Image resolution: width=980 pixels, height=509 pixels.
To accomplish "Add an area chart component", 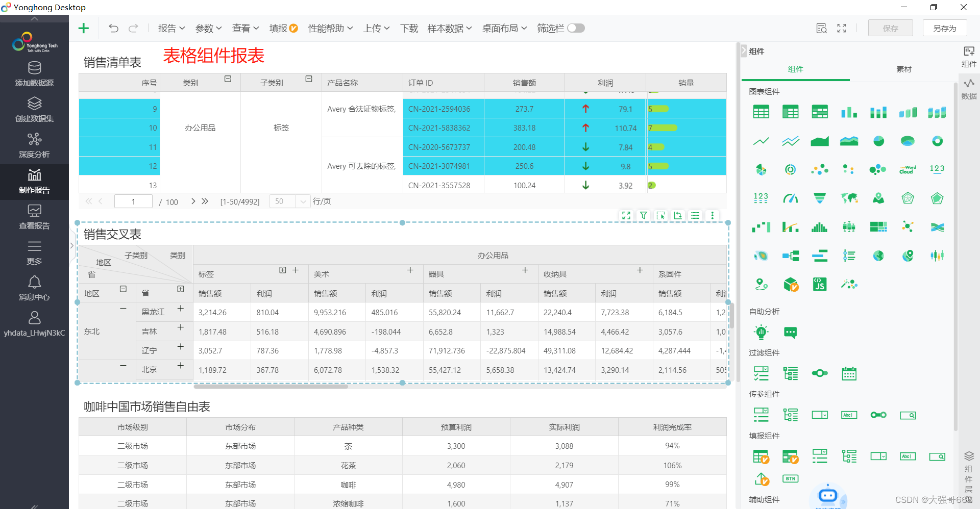I will click(820, 141).
